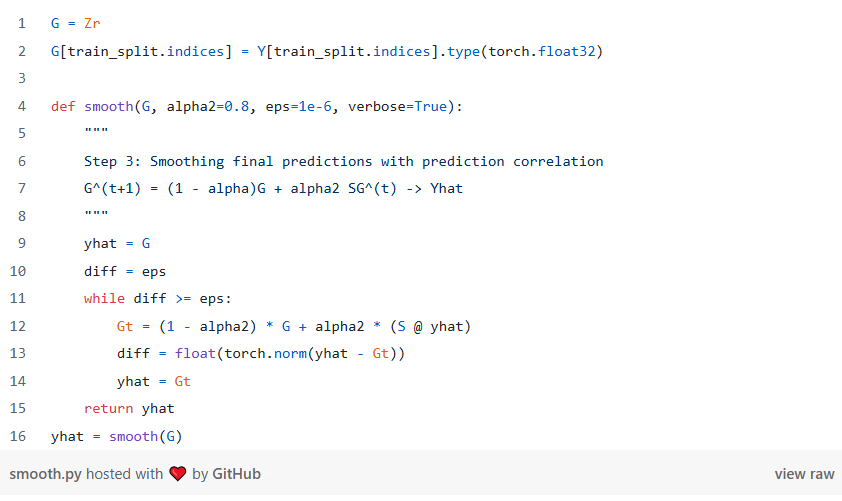Click the Step 3 docstring comment line
842x501 pixels.
point(344,162)
